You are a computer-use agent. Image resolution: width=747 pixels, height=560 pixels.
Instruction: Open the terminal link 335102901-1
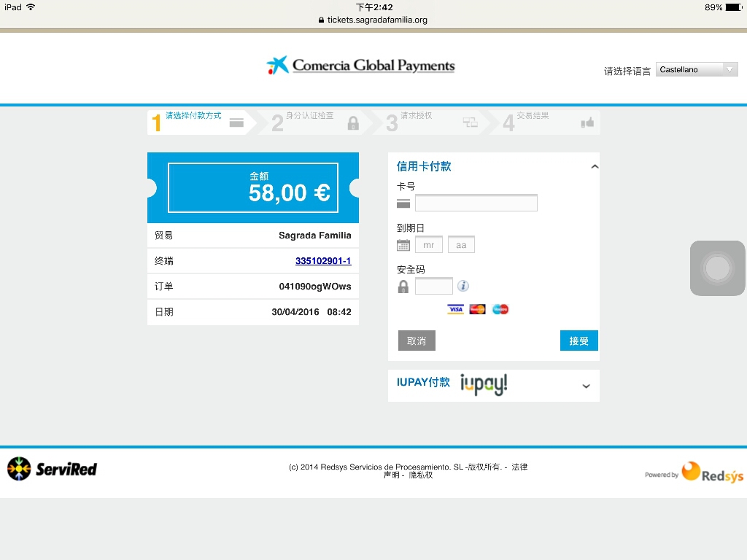point(323,261)
